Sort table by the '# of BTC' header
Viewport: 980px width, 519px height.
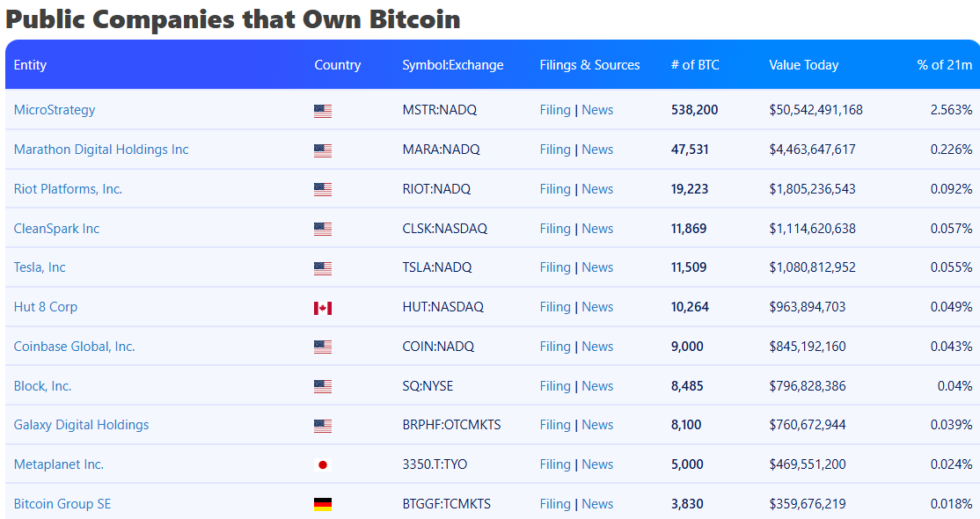click(695, 65)
